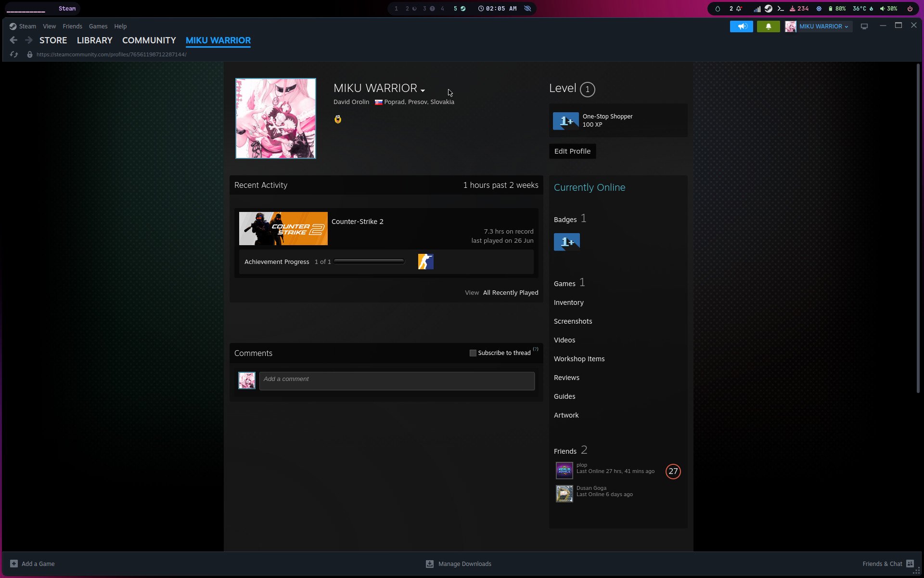Open the Screenshots link
The height and width of the screenshot is (578, 924).
click(573, 321)
